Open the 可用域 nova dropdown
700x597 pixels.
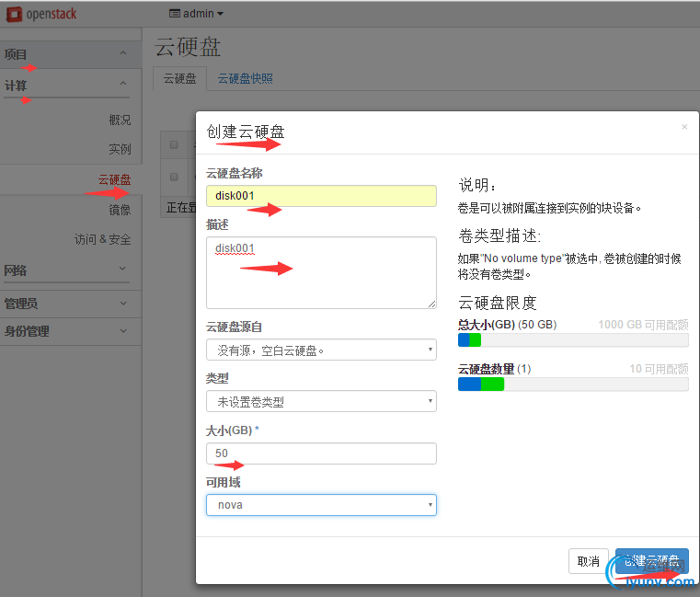point(321,505)
